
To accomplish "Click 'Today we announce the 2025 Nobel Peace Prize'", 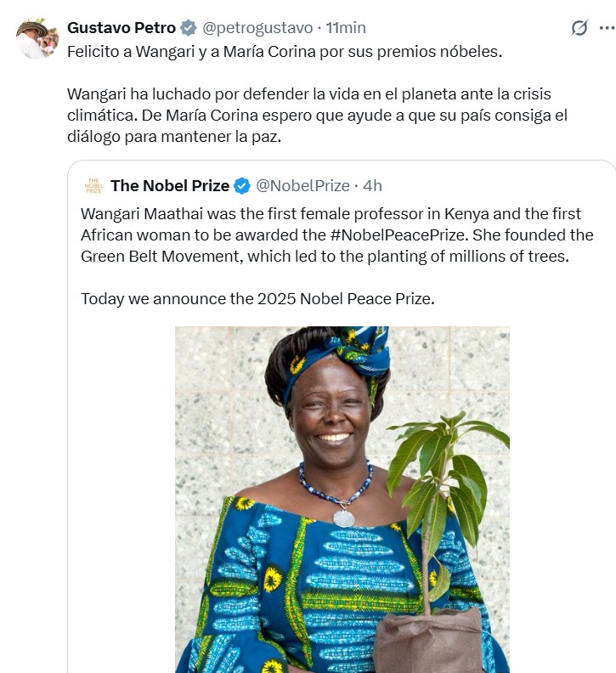I will click(x=257, y=298).
